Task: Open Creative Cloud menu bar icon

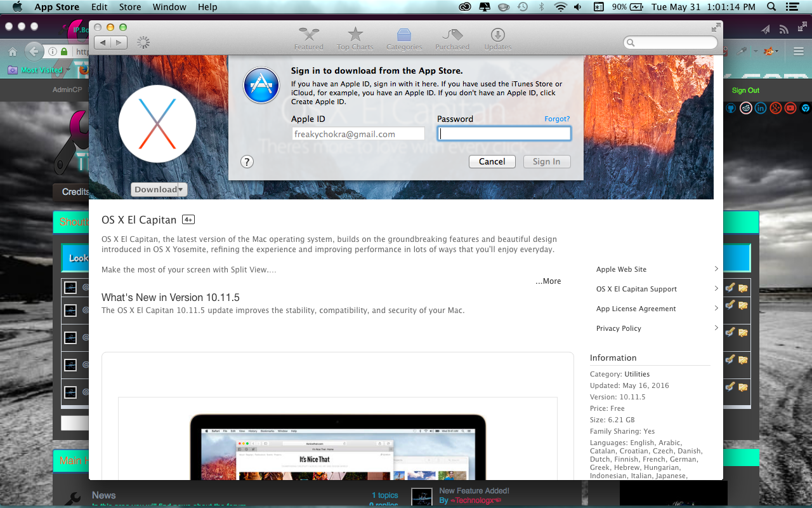Action: click(465, 7)
